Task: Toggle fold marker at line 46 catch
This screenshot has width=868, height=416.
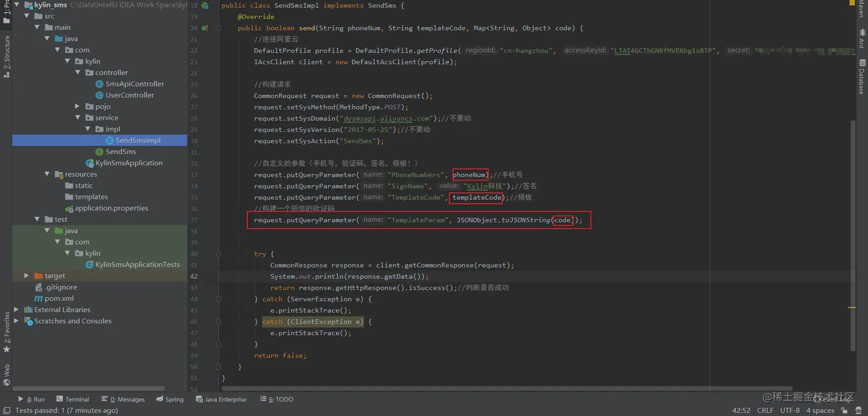Action: click(x=218, y=321)
